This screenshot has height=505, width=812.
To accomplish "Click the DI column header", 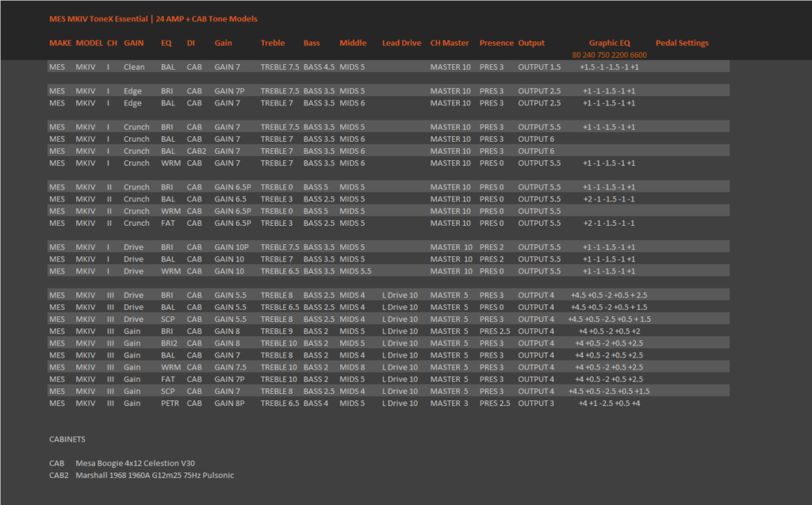I will [191, 43].
